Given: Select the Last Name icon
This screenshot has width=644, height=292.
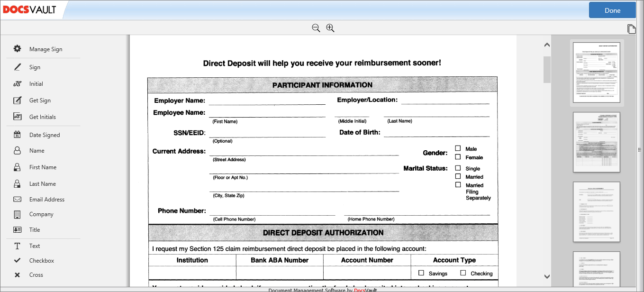Looking at the screenshot, I should pos(18,183).
